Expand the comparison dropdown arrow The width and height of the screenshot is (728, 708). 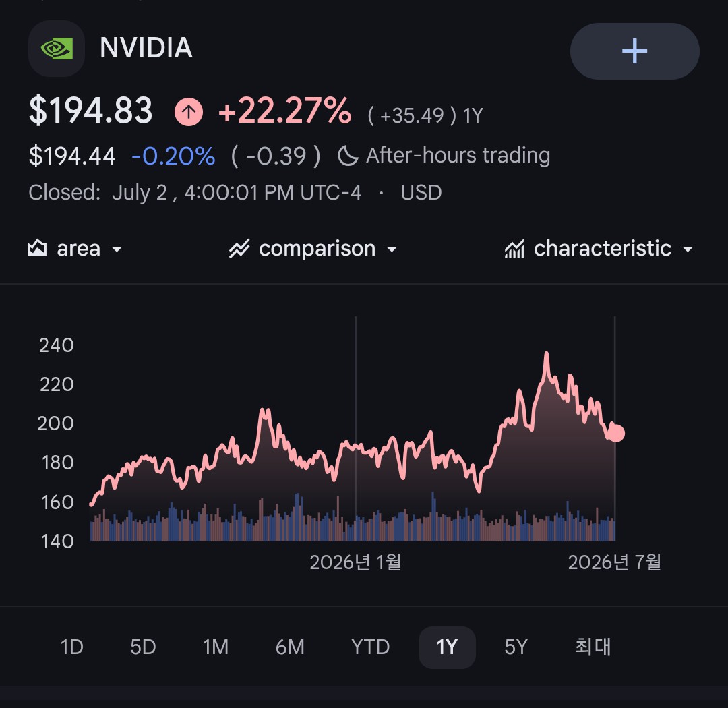pos(392,249)
